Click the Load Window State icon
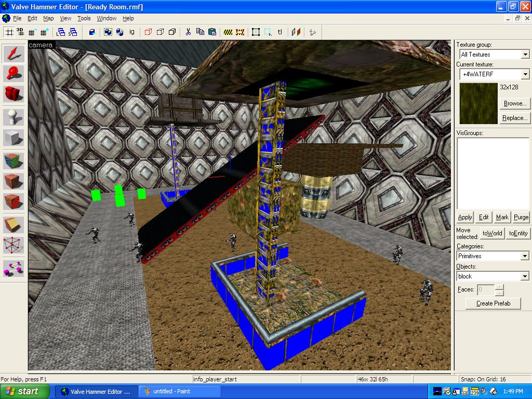532x399 pixels. pyautogui.click(x=61, y=32)
